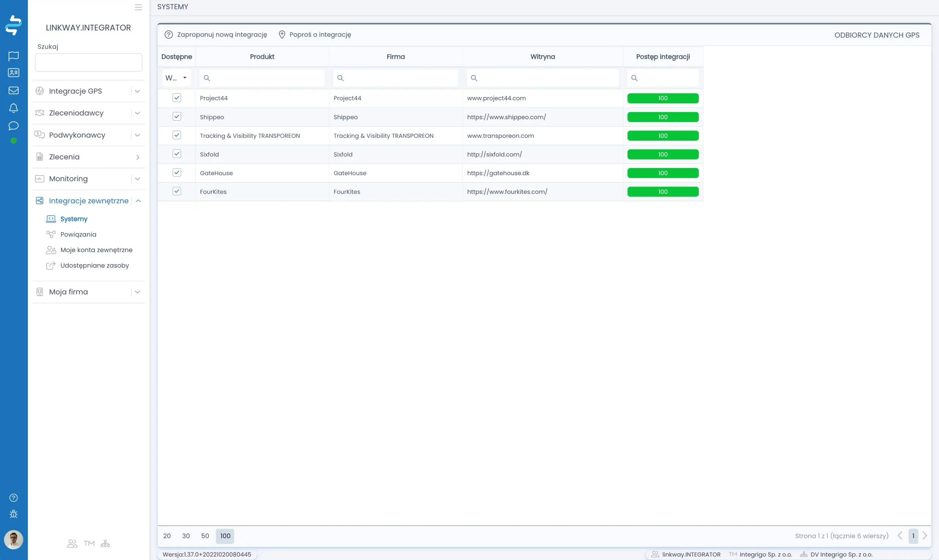This screenshot has height=560, width=939.
Task: Click Project44 progress bar showing 100
Action: pos(663,98)
